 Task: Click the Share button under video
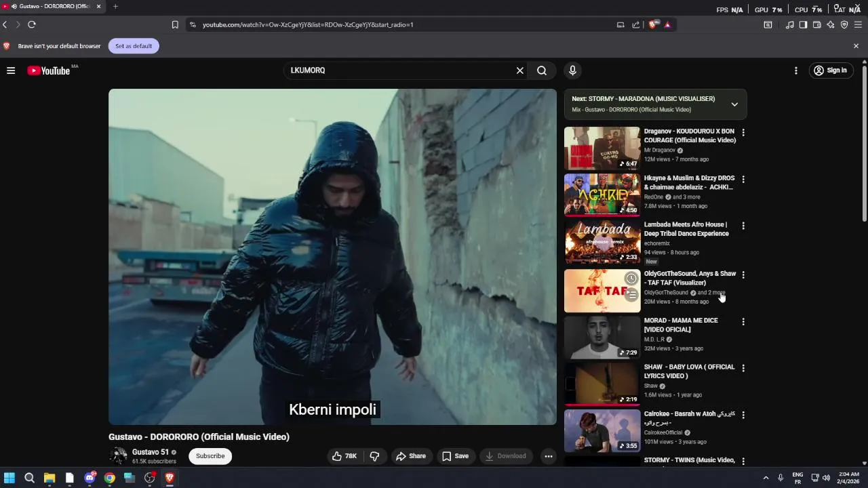[x=411, y=456]
